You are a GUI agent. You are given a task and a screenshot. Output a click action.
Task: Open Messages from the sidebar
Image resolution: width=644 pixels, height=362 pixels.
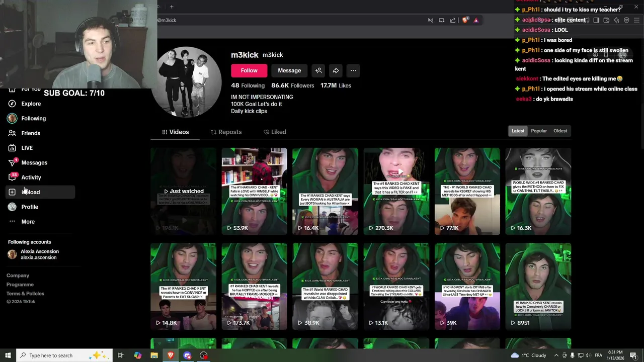tap(34, 162)
